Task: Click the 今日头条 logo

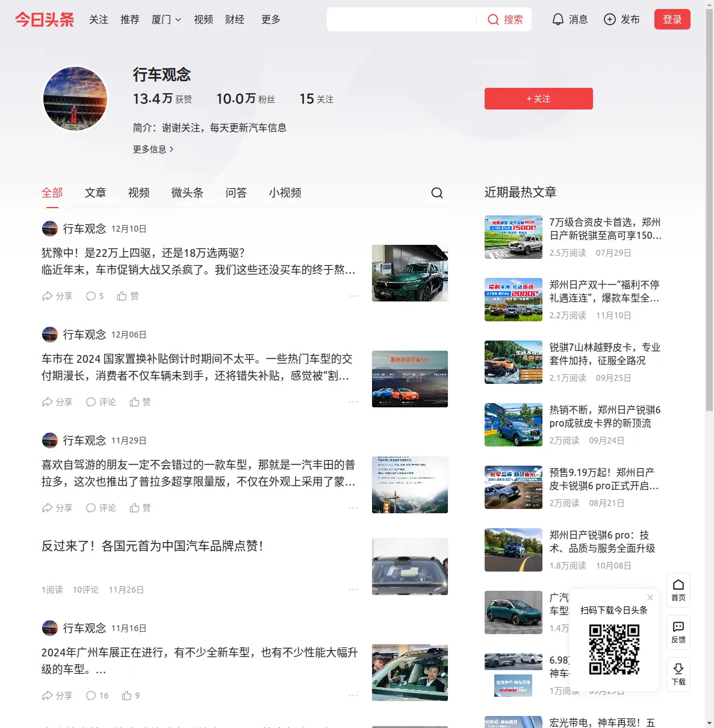Action: coord(45,19)
